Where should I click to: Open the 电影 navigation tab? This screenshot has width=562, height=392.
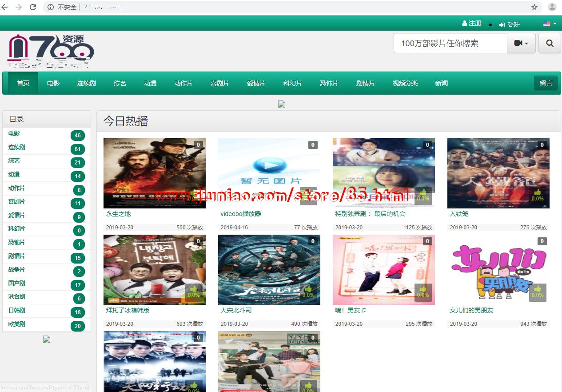coord(53,83)
